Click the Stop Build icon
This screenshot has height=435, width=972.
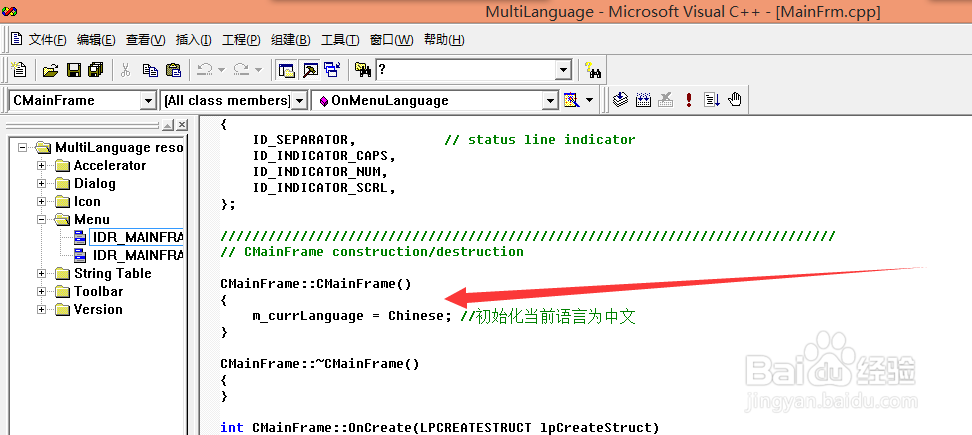pos(666,100)
